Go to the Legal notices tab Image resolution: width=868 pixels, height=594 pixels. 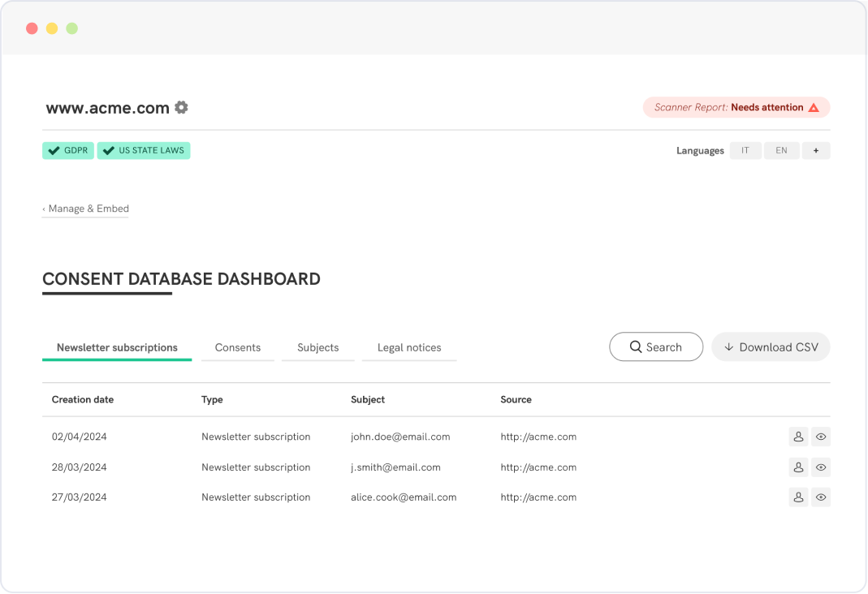pos(409,347)
